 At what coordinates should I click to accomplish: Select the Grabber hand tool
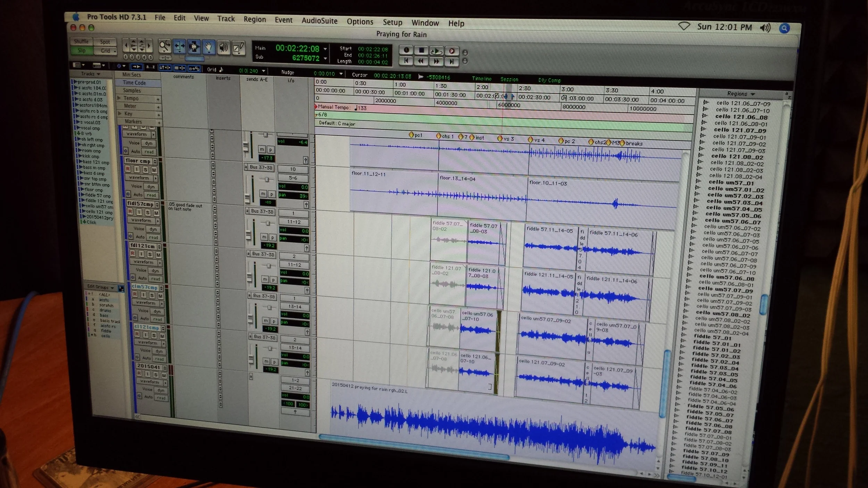coord(209,47)
